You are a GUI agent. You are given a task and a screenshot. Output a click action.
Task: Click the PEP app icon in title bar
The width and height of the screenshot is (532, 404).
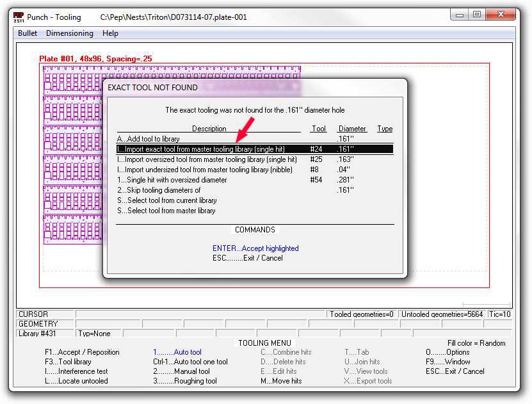click(x=19, y=17)
